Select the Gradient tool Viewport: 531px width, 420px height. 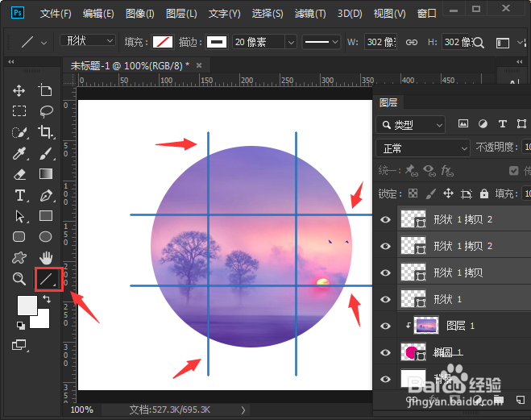46,174
